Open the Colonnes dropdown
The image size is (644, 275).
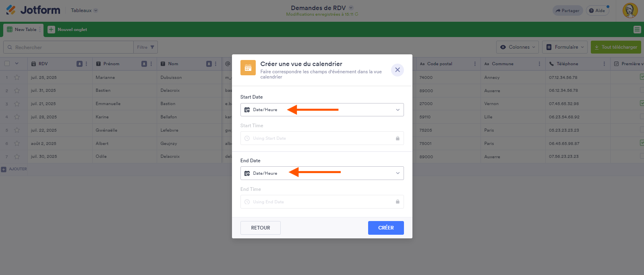518,47
